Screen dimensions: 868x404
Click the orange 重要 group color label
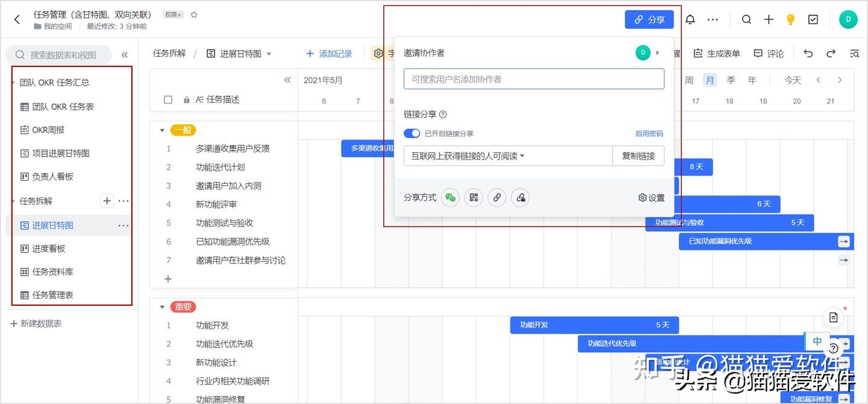pos(183,306)
